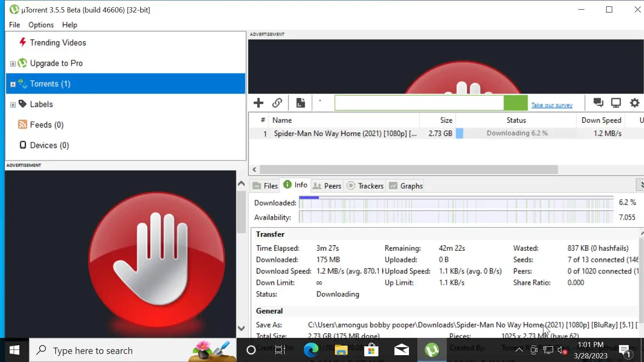Viewport: 644px width, 362px height.
Task: Click inside the torrent search field
Action: click(x=419, y=103)
